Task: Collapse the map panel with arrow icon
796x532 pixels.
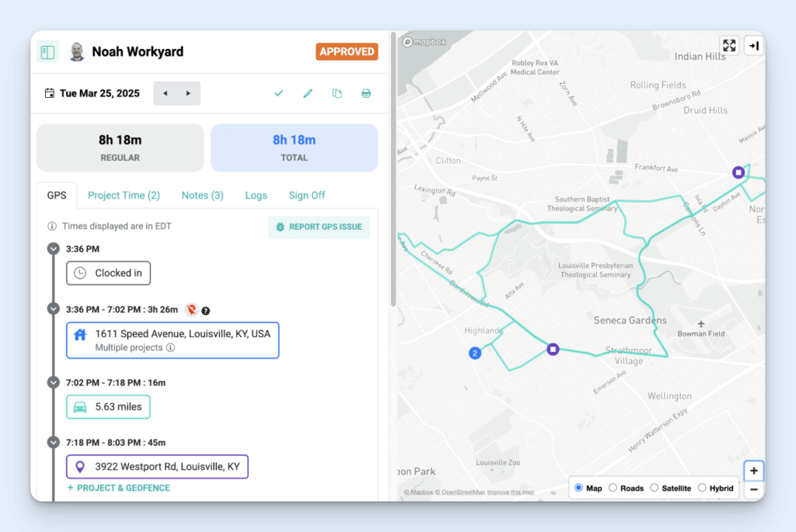Action: 753,46
